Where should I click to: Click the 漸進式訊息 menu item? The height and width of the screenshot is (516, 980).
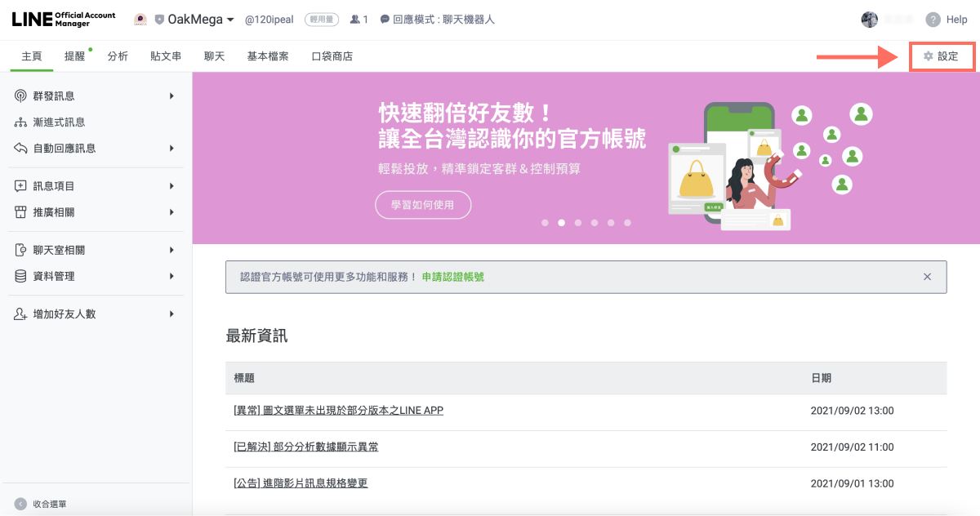pyautogui.click(x=60, y=122)
